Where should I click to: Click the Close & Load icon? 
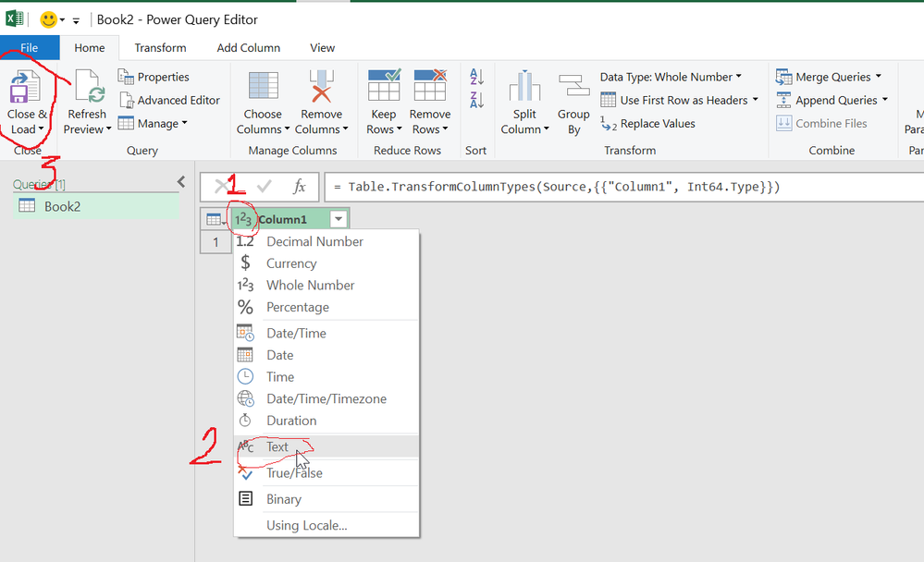25,86
